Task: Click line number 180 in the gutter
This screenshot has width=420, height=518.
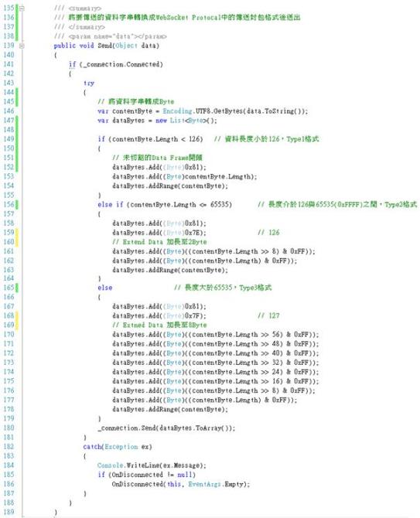Action: pos(9,428)
